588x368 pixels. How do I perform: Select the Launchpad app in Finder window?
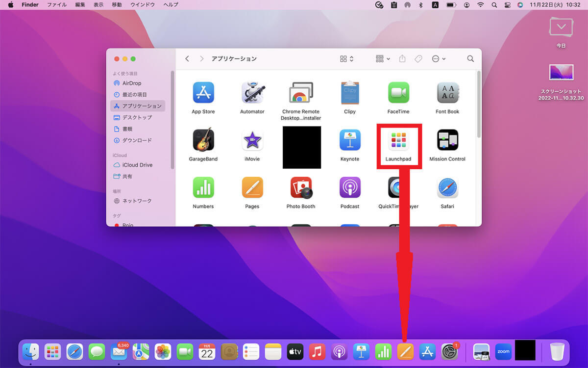[398, 140]
